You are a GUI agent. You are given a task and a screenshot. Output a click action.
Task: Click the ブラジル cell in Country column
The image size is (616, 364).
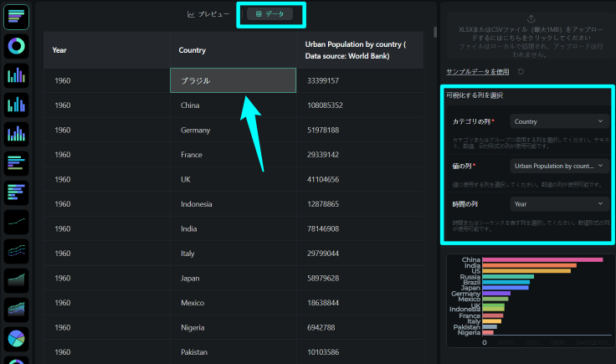(233, 80)
